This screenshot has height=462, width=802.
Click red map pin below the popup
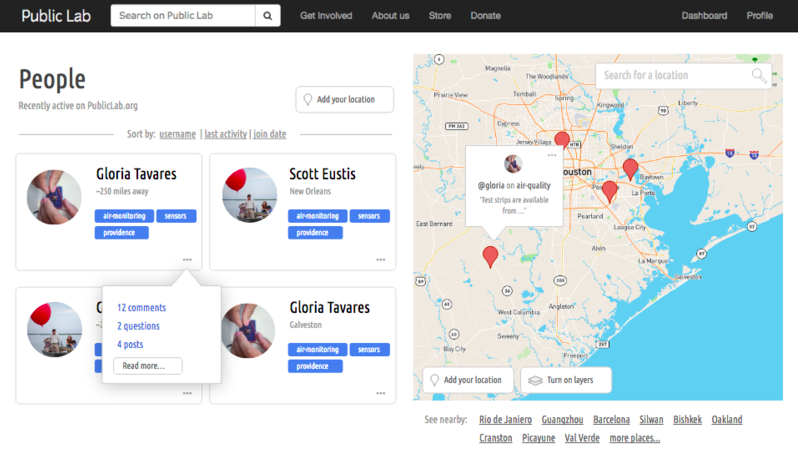pos(490,256)
